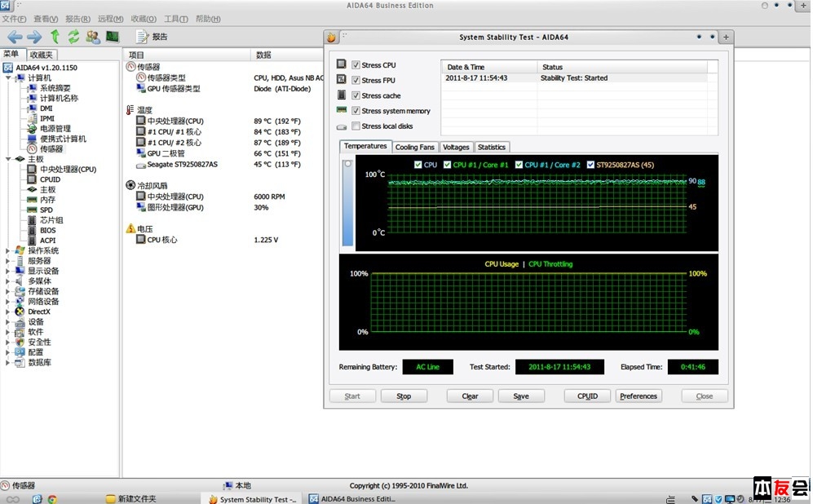Click the blue vertical slider beside temperature graph
The height and width of the screenshot is (504, 813).
point(348,204)
